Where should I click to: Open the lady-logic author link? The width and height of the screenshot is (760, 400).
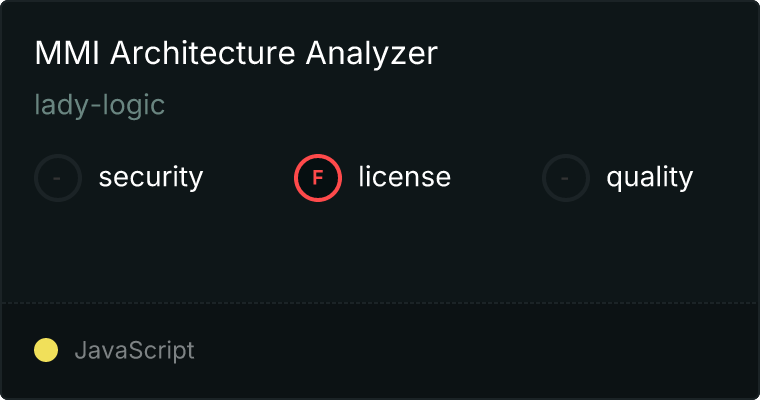click(x=99, y=105)
